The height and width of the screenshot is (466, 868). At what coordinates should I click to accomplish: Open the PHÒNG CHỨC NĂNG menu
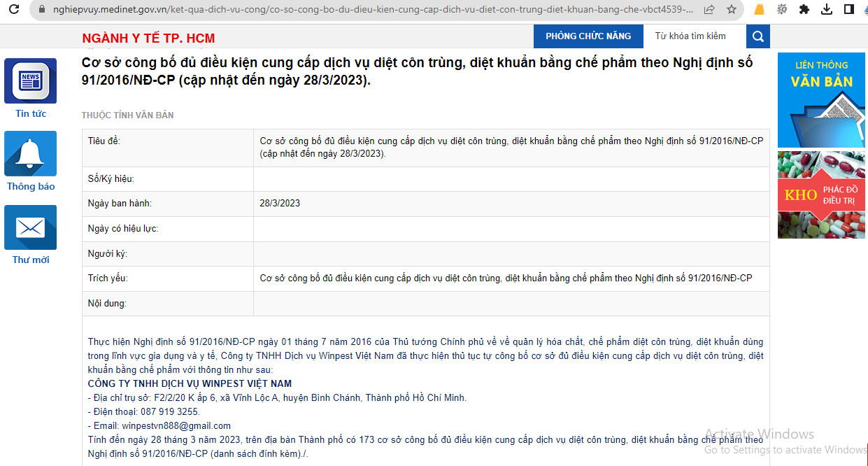[x=588, y=36]
